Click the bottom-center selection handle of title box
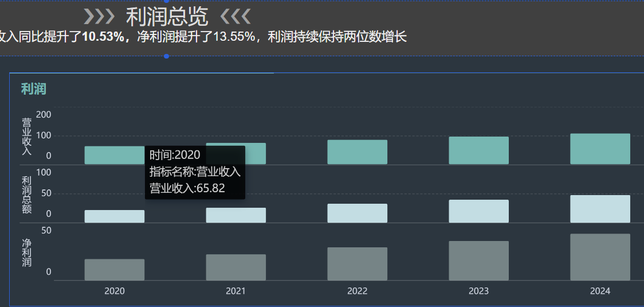The image size is (644, 307). tap(166, 56)
